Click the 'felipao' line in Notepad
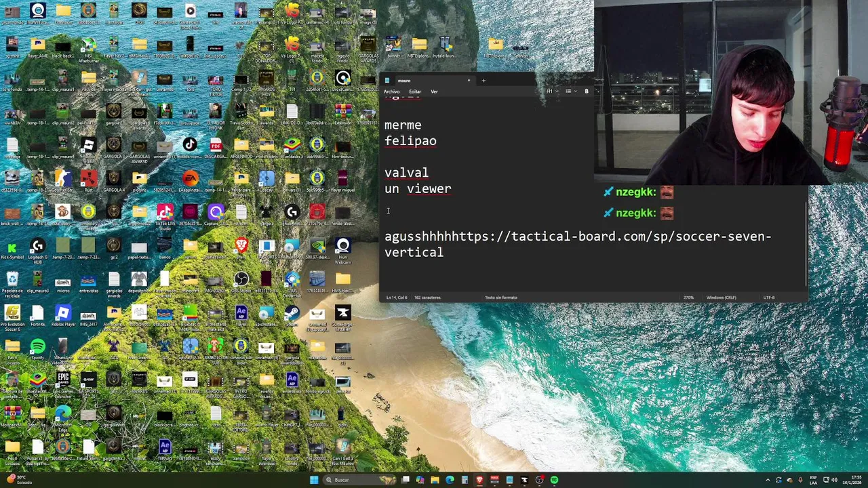868x488 pixels. (410, 141)
